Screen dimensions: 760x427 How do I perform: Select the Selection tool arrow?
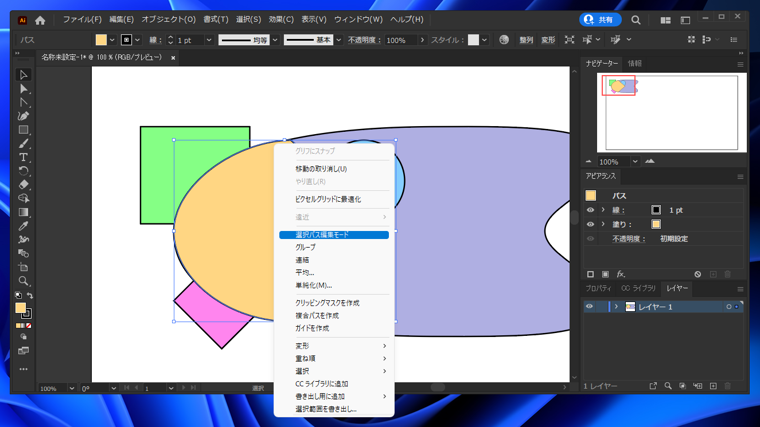click(23, 75)
